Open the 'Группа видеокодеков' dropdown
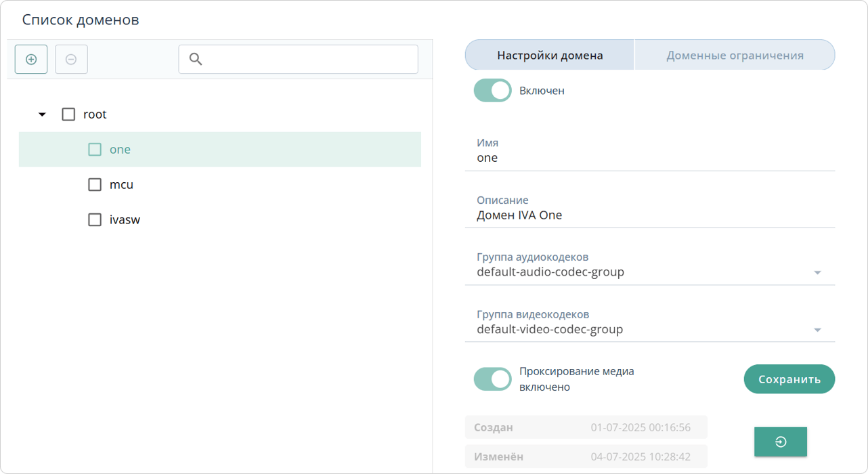 click(817, 330)
